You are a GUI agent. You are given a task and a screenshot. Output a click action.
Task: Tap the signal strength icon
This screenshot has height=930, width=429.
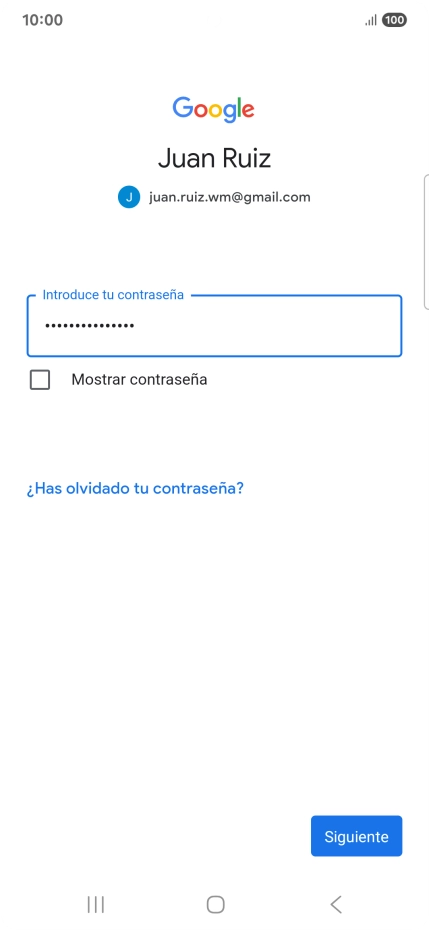371,21
